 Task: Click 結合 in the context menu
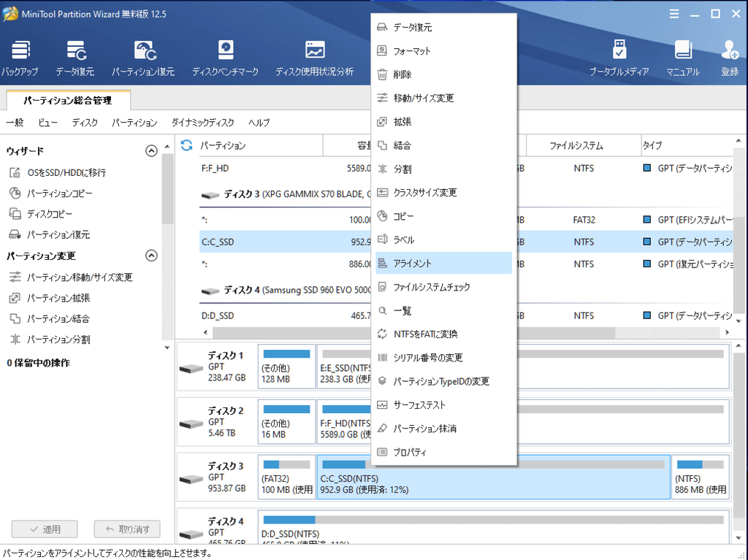443,145
